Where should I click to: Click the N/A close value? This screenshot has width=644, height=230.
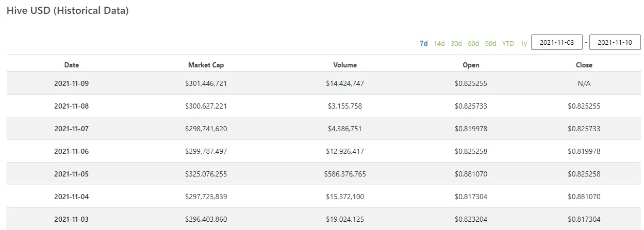pyautogui.click(x=584, y=83)
